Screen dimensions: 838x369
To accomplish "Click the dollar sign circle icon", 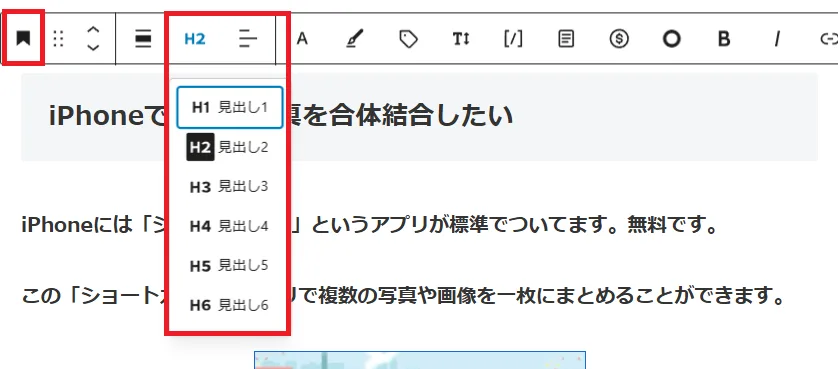I will [619, 39].
